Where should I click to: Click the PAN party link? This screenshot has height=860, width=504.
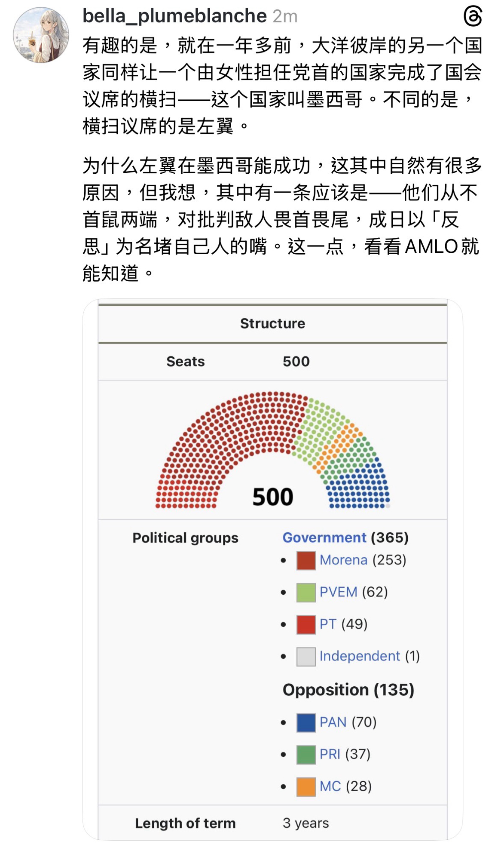(333, 722)
